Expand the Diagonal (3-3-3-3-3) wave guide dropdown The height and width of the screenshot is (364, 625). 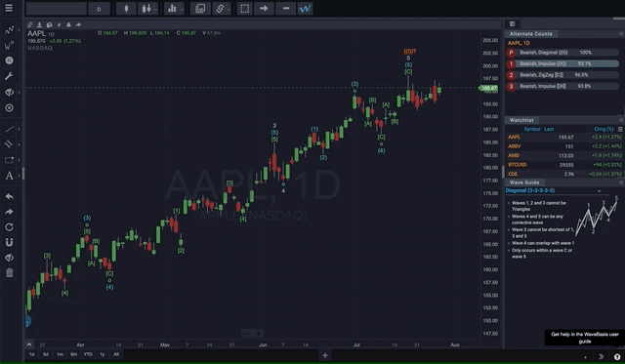[599, 190]
